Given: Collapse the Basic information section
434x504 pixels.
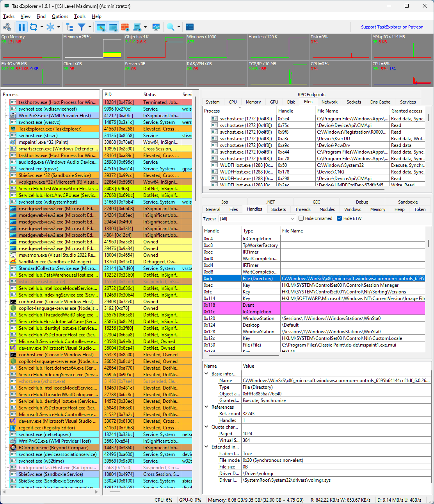Looking at the screenshot, I should click(x=206, y=373).
